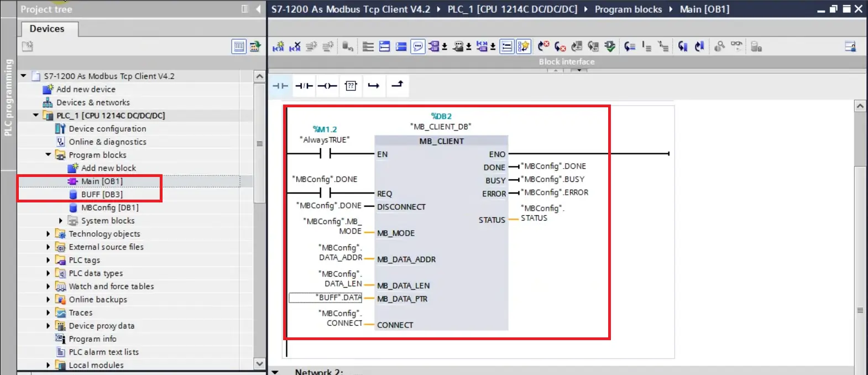Expand the Local modules folder
Viewport: 868px width, 375px height.
click(48, 365)
